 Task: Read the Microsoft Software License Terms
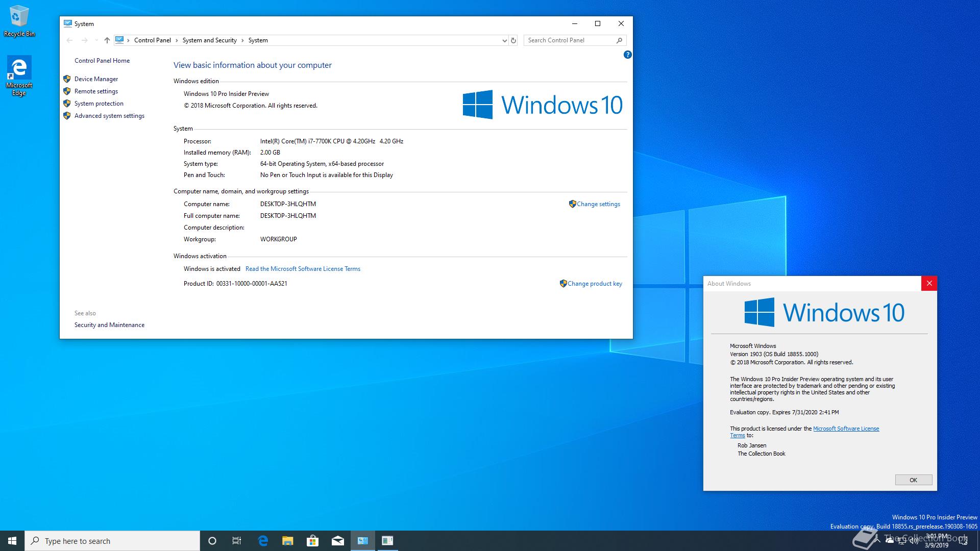point(303,269)
